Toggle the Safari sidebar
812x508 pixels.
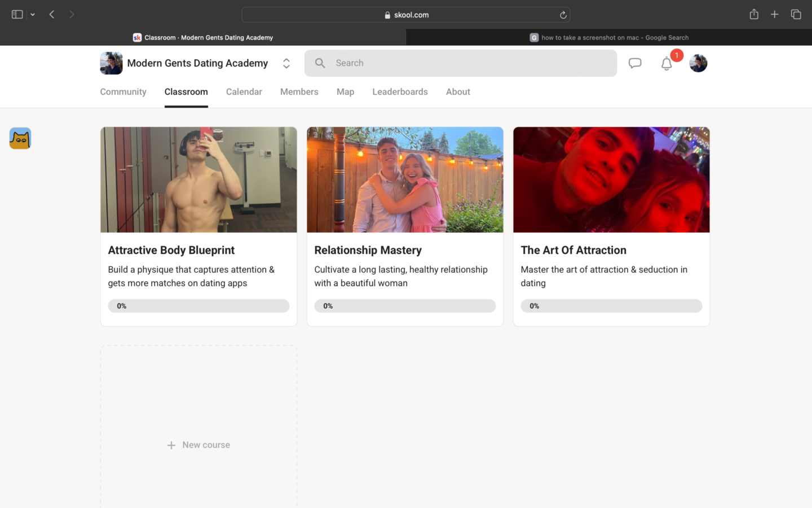[x=17, y=15]
